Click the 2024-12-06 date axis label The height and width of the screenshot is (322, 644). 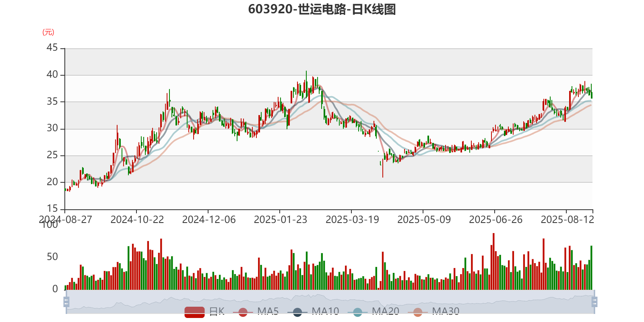[x=209, y=220]
